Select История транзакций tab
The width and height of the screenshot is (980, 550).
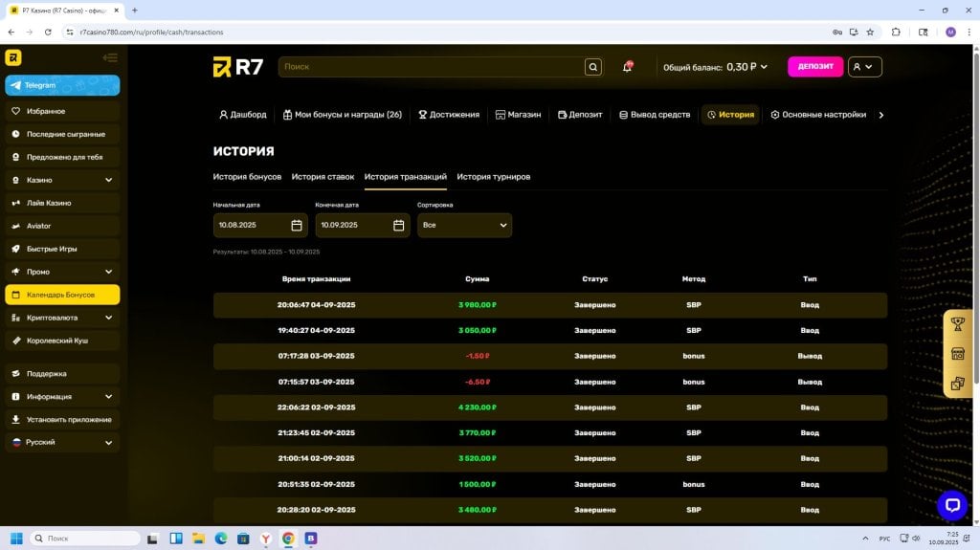point(405,177)
